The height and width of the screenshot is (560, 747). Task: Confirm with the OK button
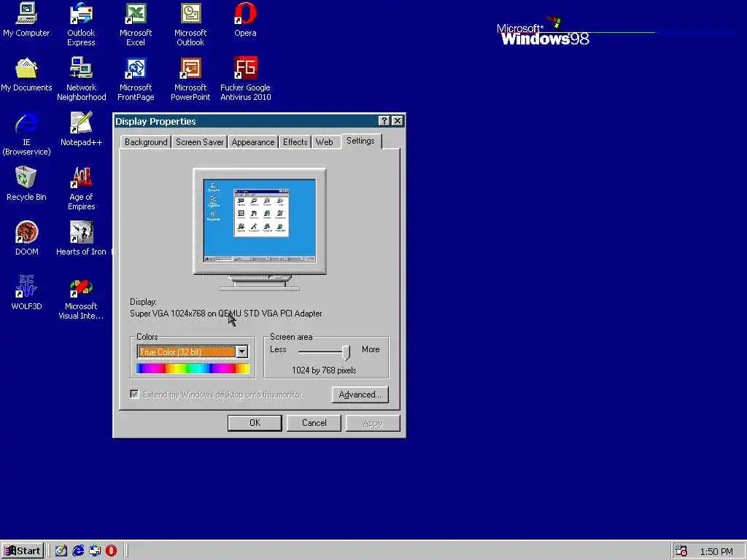pos(255,423)
